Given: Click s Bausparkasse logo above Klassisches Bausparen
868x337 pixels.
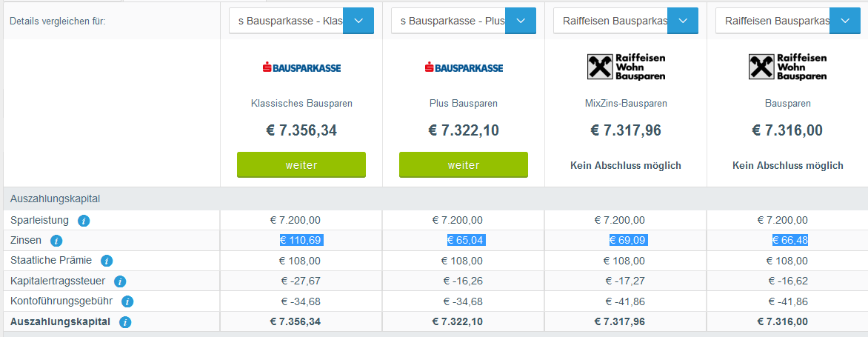Looking at the screenshot, I should coord(301,67).
